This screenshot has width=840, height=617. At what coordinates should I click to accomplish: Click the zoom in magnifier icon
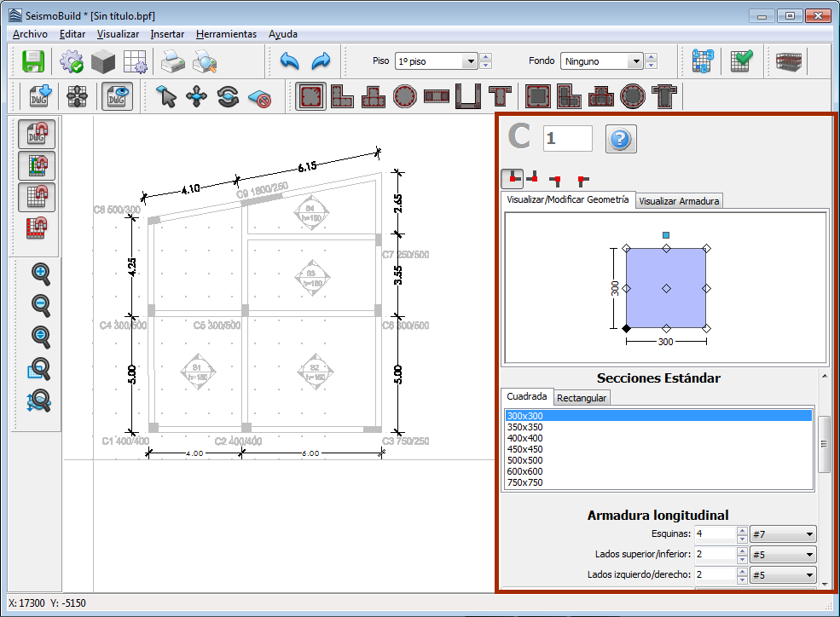coord(40,274)
